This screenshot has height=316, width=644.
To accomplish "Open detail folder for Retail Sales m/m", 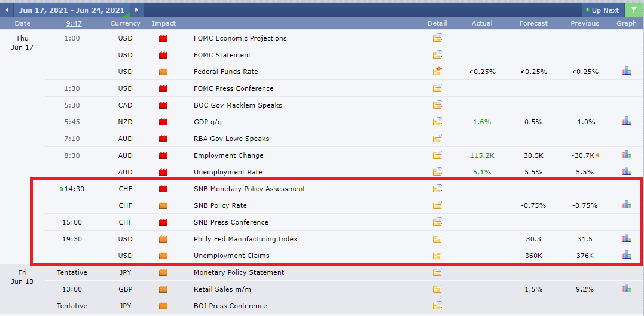I will (x=437, y=289).
